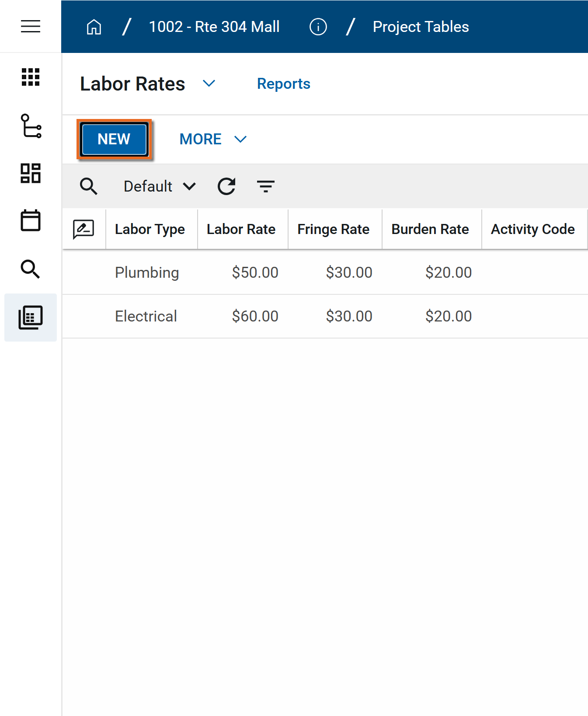The height and width of the screenshot is (716, 588).
Task: Go to 1002 - Rte 304 Mall breadcrumb
Action: tap(214, 27)
